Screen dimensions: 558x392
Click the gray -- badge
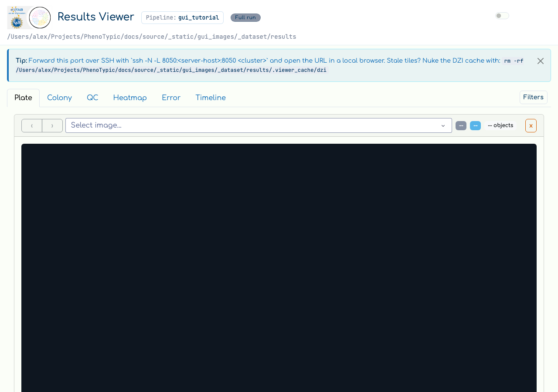click(x=461, y=125)
